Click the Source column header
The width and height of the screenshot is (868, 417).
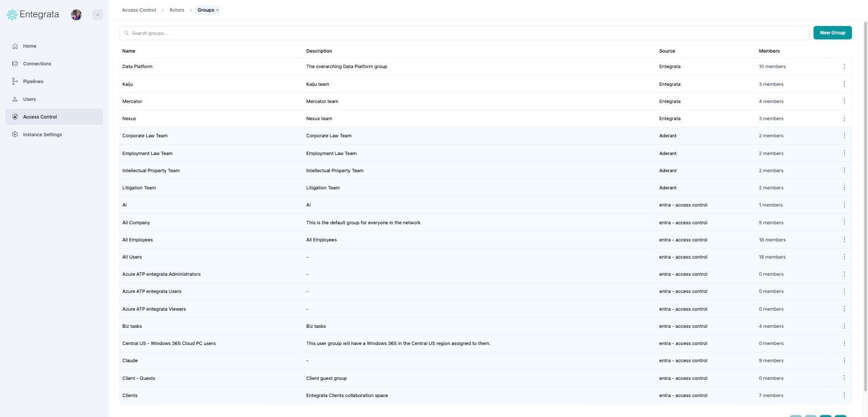pos(667,51)
